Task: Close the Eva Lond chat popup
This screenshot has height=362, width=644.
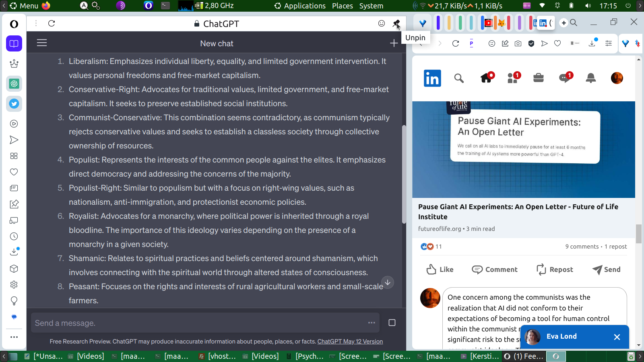Action: tap(617, 337)
